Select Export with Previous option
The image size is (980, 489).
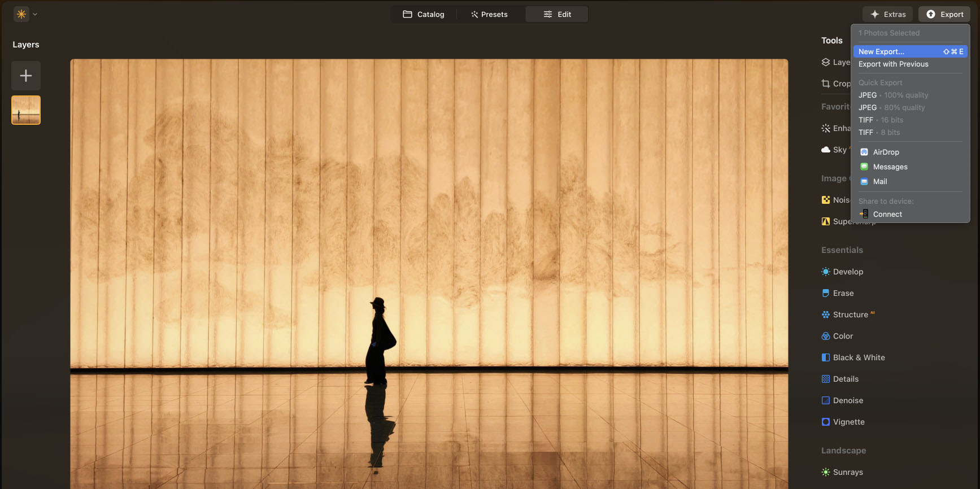coord(893,64)
